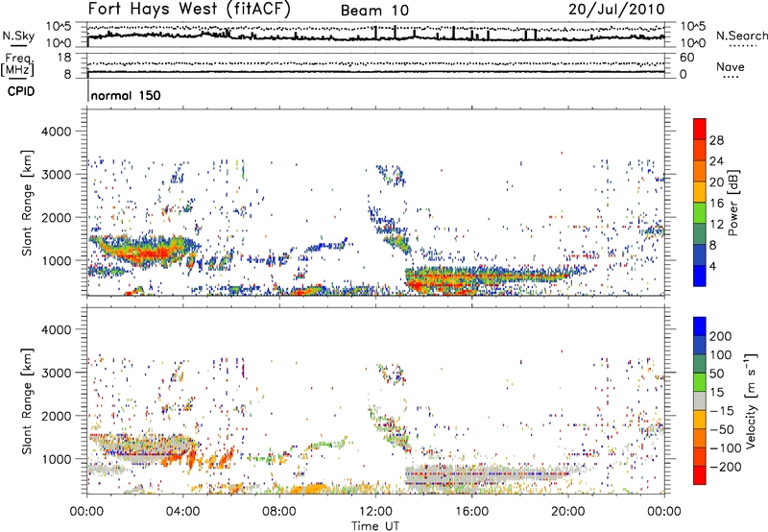The width and height of the screenshot is (768, 532).
Task: Click the '200' velocity scale value
Action: click(721, 336)
